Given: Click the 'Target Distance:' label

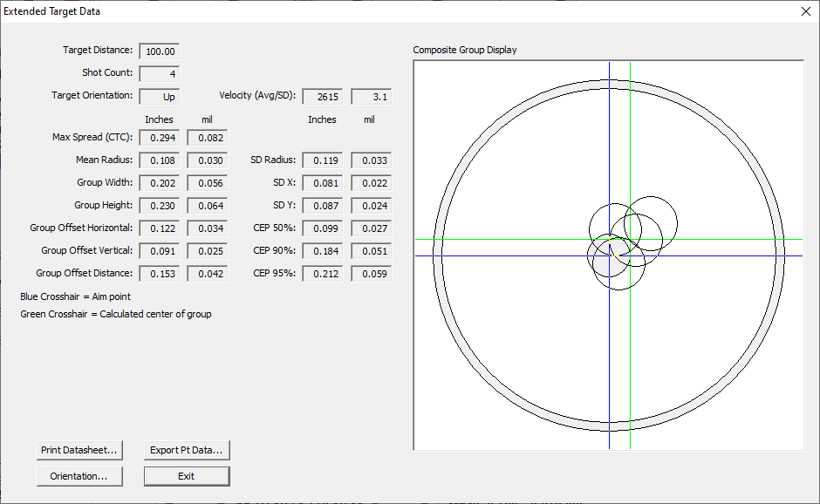Looking at the screenshot, I should pyautogui.click(x=98, y=50).
